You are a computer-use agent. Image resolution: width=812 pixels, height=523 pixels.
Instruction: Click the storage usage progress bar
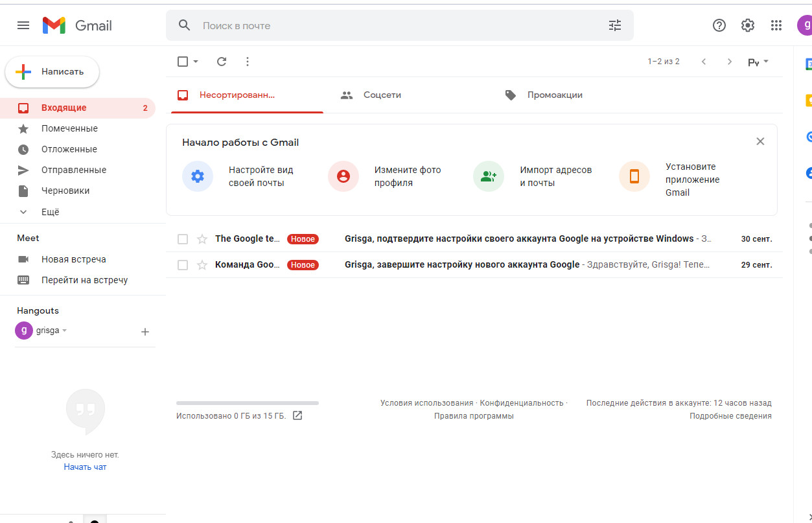tap(248, 403)
